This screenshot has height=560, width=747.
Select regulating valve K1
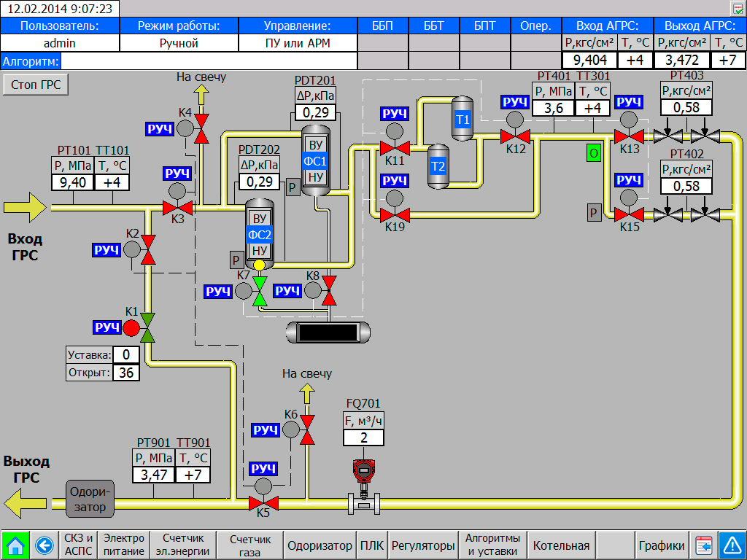pyautogui.click(x=147, y=328)
